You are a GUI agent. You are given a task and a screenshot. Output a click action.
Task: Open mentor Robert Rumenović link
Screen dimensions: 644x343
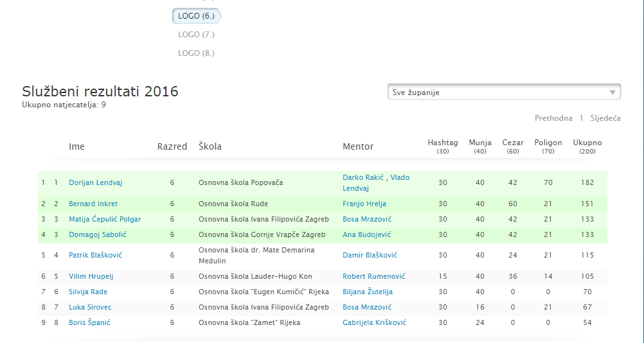pos(374,276)
